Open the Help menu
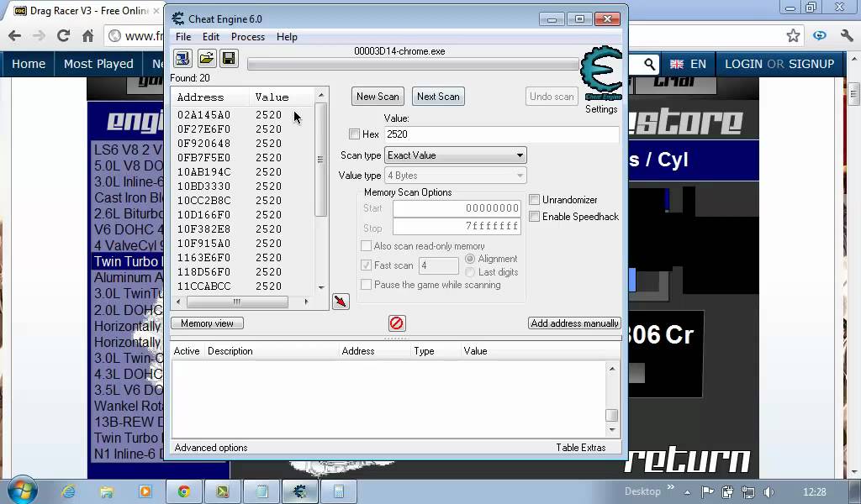Image resolution: width=861 pixels, height=504 pixels. click(x=287, y=37)
